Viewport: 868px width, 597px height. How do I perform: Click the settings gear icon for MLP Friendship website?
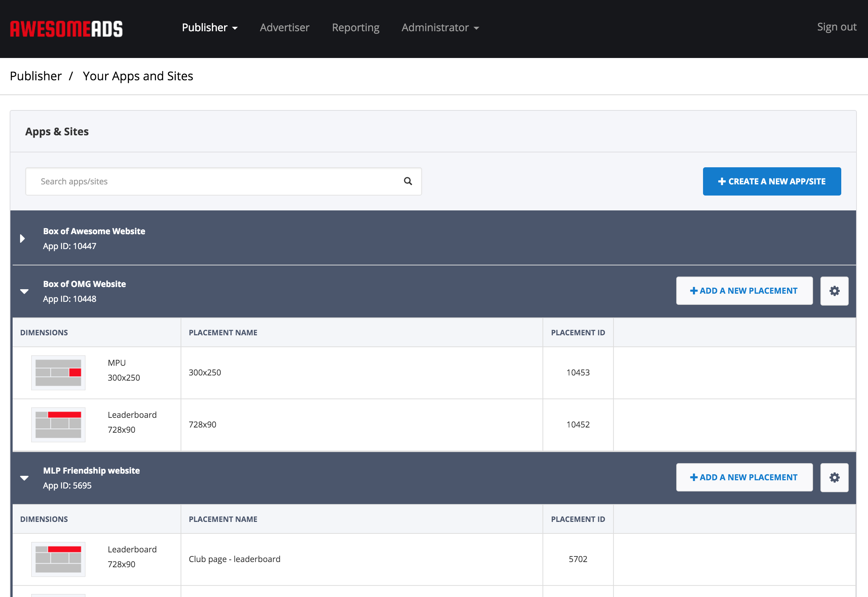click(834, 477)
